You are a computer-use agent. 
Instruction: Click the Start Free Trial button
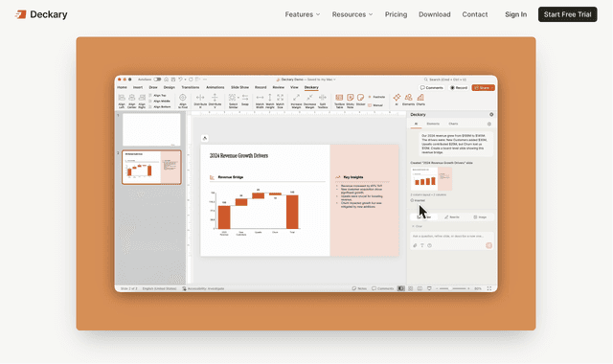(567, 14)
